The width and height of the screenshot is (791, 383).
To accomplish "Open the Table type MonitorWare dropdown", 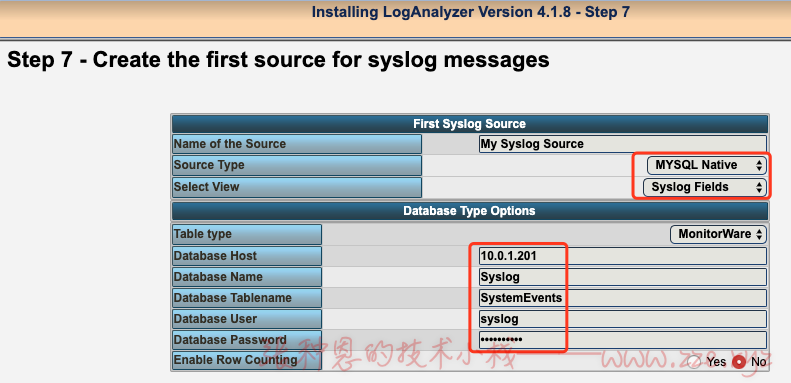I will coord(718,234).
